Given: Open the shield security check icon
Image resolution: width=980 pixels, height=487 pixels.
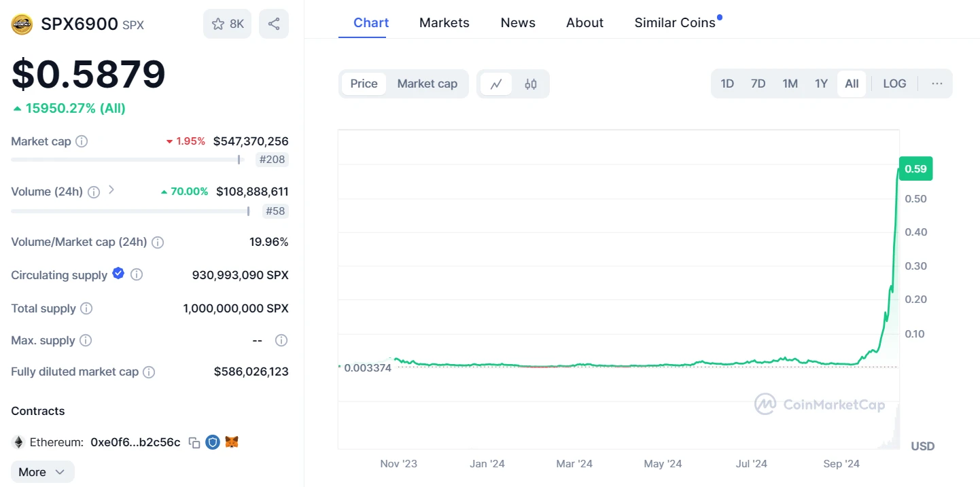Looking at the screenshot, I should tap(213, 442).
